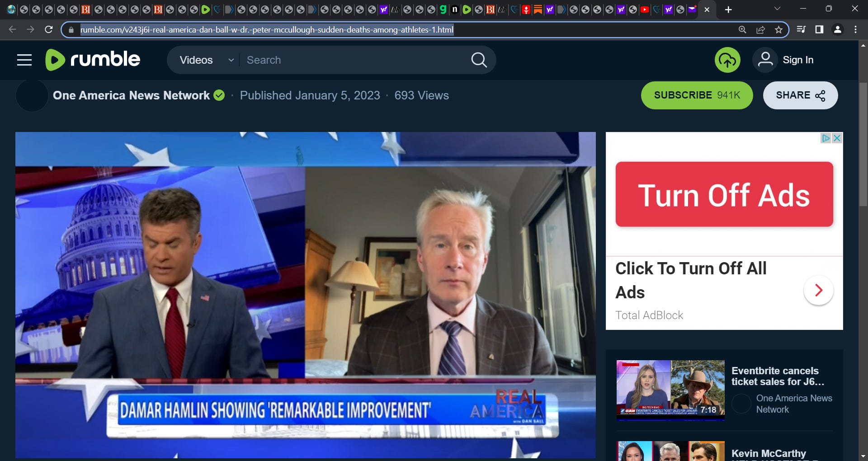Open One America News Network channel name
Image resolution: width=868 pixels, height=461 pixels.
pyautogui.click(x=131, y=95)
